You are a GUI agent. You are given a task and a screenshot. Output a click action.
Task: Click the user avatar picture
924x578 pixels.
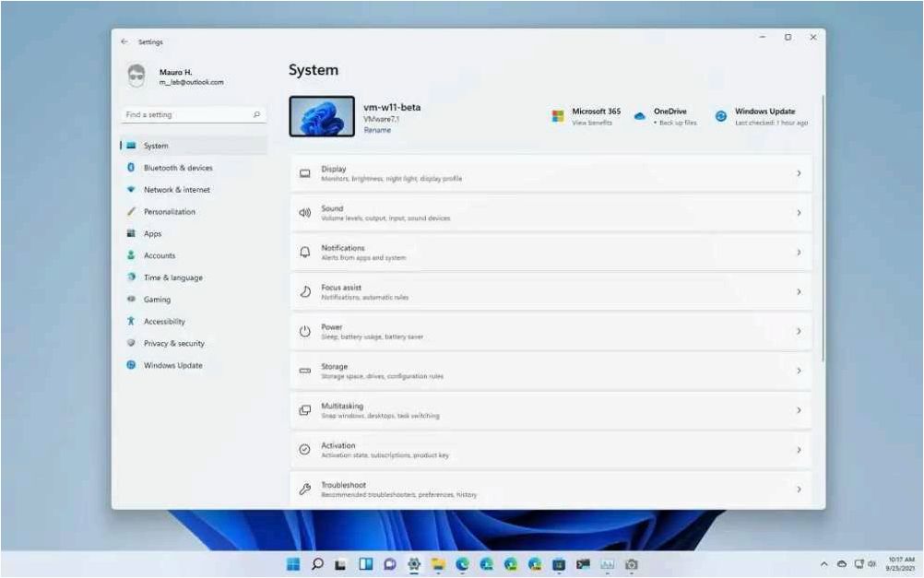pyautogui.click(x=136, y=77)
